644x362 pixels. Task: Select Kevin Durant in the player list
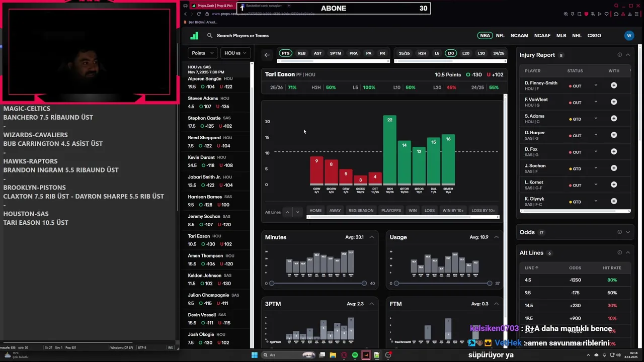[x=217, y=161]
